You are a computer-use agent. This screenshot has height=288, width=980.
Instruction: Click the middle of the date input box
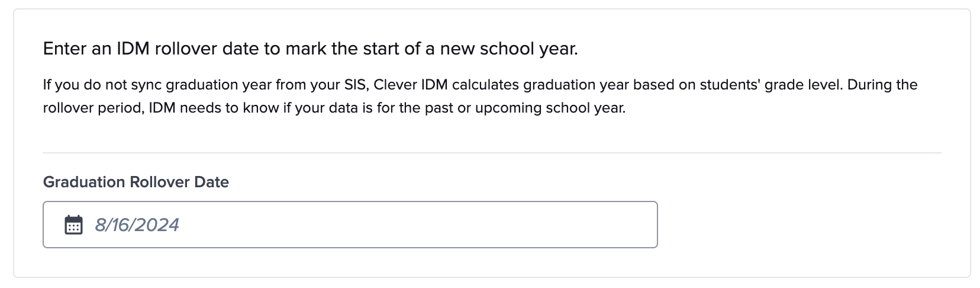(350, 225)
